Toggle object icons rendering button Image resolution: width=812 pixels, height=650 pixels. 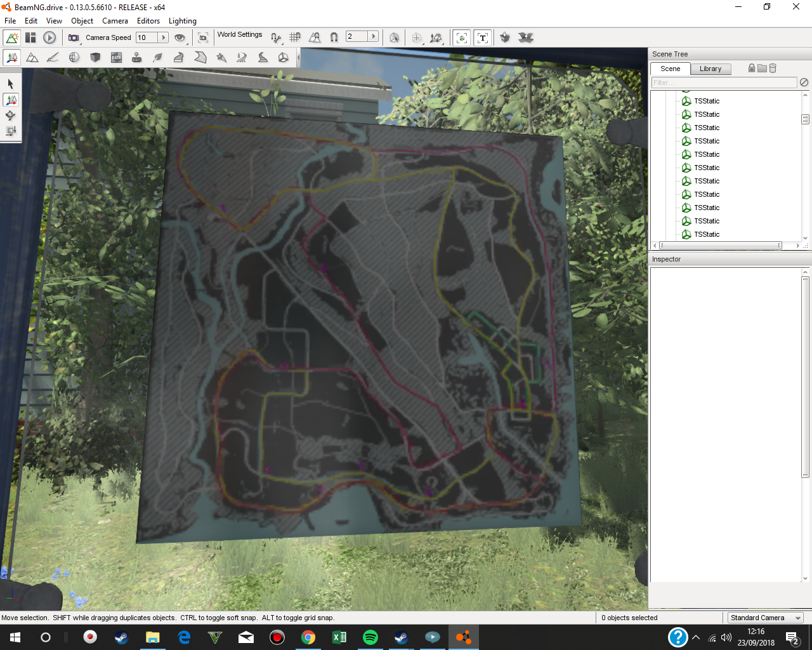point(462,37)
